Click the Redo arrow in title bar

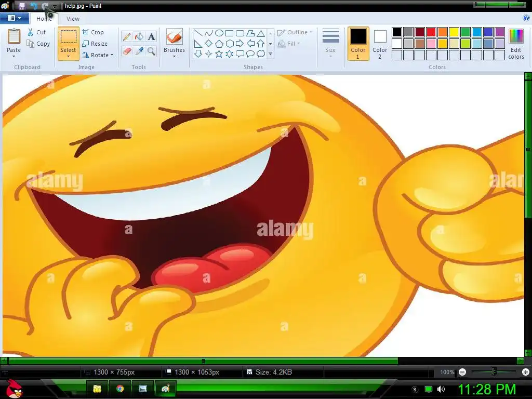point(45,6)
